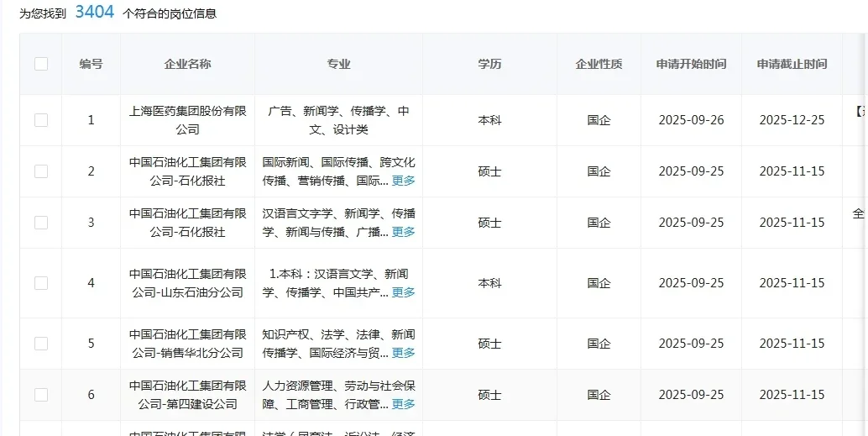868x436 pixels.
Task: Open 更多 in the 山东石油分公司 row
Action: click(x=404, y=292)
